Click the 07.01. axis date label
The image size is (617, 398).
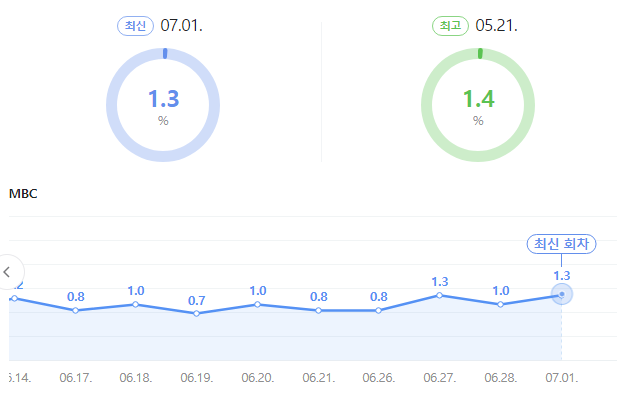point(562,378)
